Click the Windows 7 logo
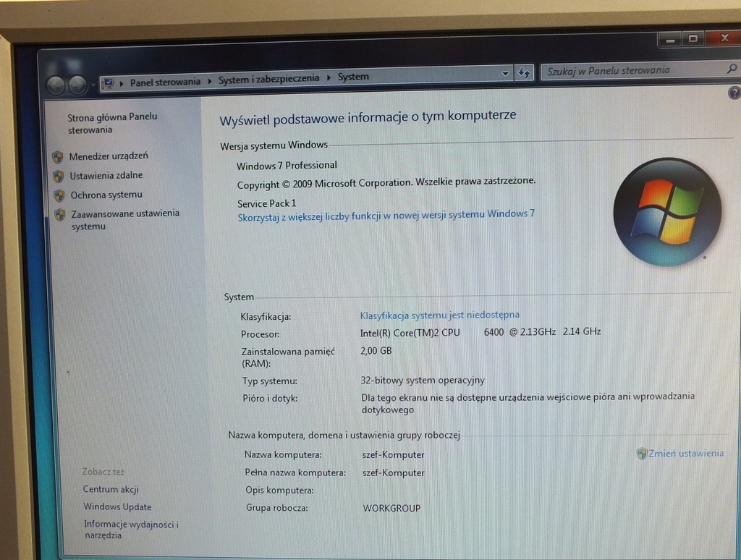This screenshot has height=560, width=741. point(667,212)
